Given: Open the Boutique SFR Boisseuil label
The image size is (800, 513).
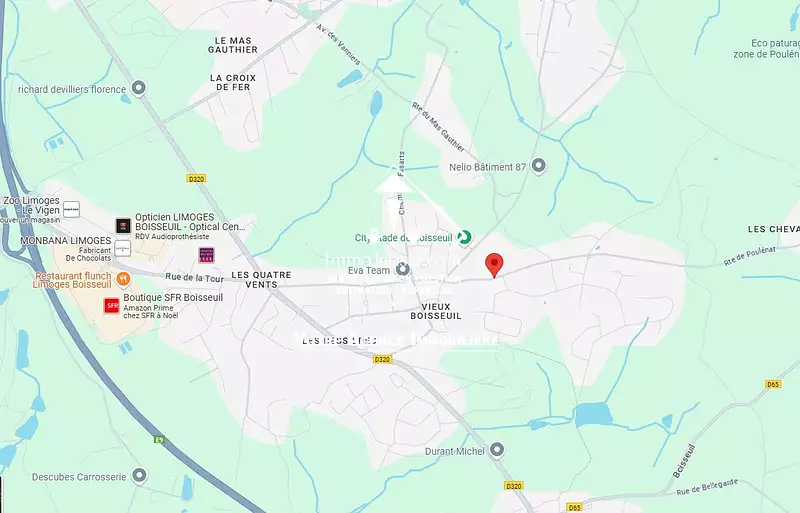Looking at the screenshot, I should pos(173,297).
